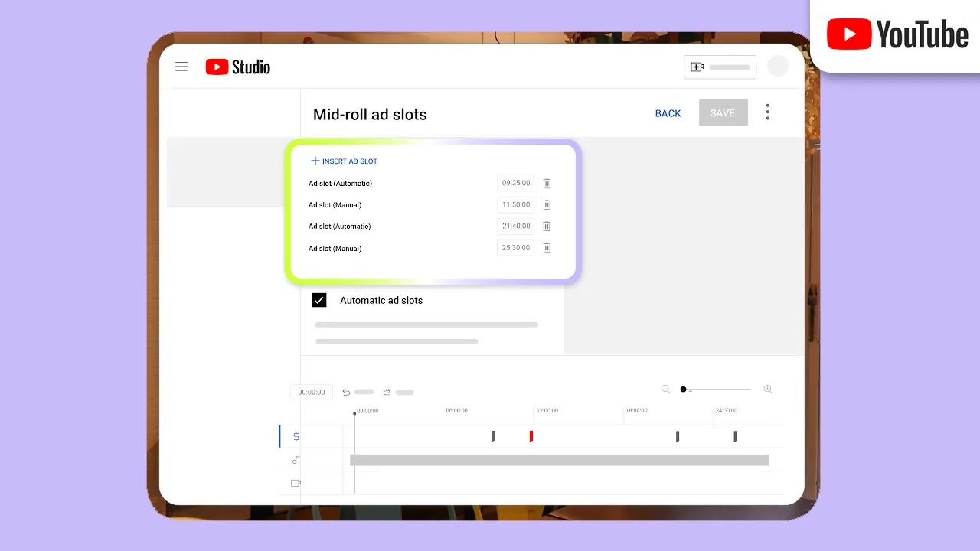Click the playhead at 00:00:00
The height and width of the screenshot is (551, 980).
tap(354, 414)
